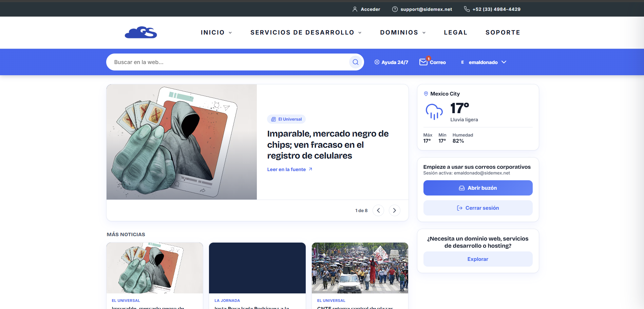Screen dimensions: 644x309
Task: Click the help icon beside support email
Action: tap(395, 9)
